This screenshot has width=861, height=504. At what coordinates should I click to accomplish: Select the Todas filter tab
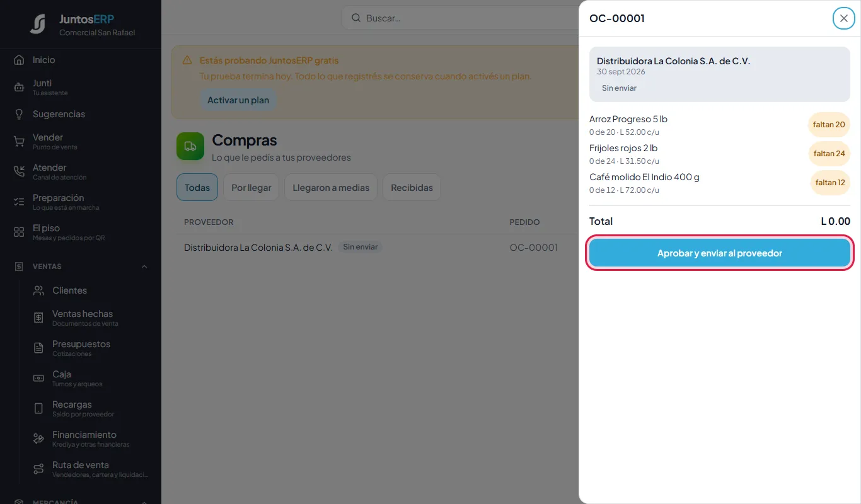tap(197, 188)
